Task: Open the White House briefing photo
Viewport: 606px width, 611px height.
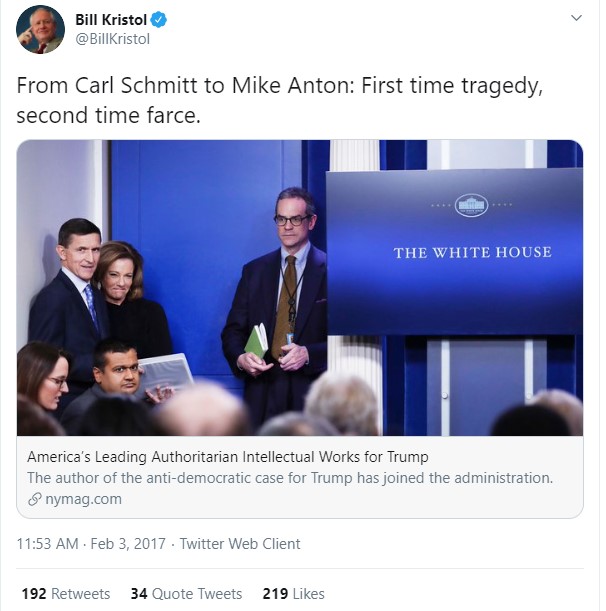Action: 300,288
